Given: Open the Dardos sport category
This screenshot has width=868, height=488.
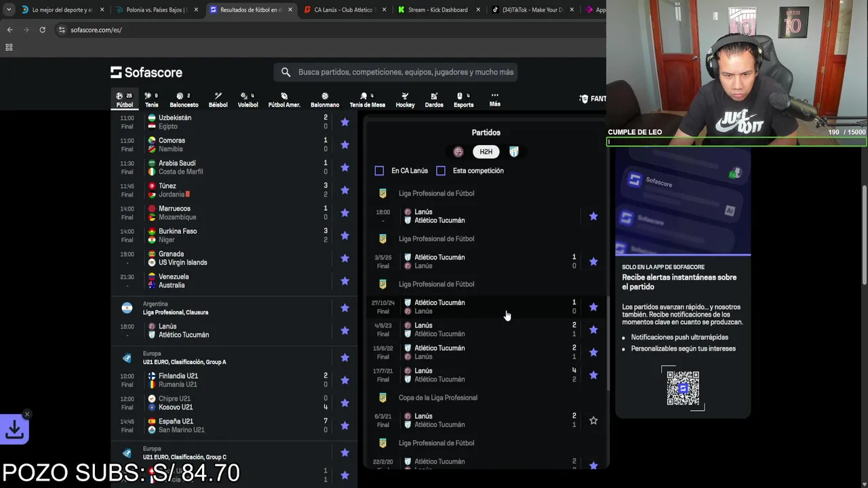Looking at the screenshot, I should (x=434, y=100).
